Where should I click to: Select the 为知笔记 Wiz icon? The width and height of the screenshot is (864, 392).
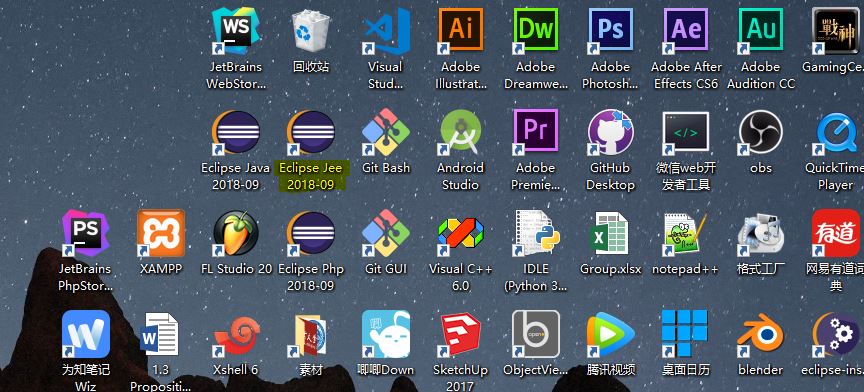pyautogui.click(x=85, y=334)
